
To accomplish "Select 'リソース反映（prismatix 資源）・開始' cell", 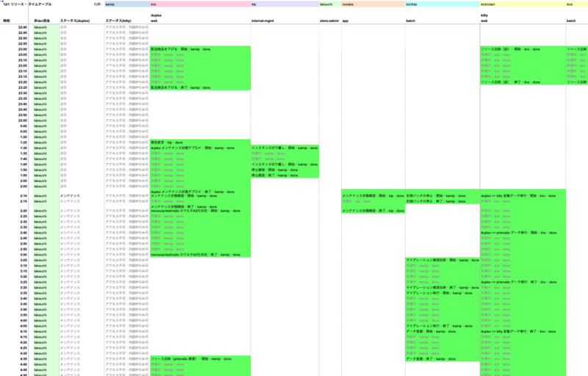I will click(x=200, y=359).
